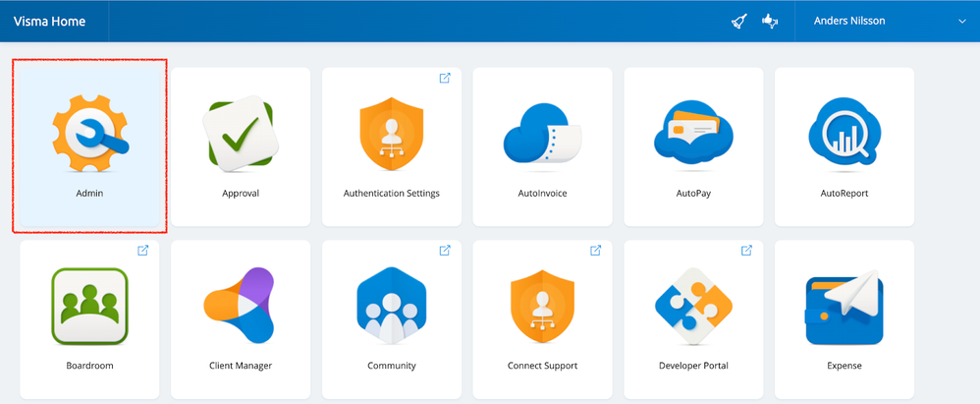Launch the Client Manager colorful icon
Viewport: 980px width, 404px height.
click(240, 305)
